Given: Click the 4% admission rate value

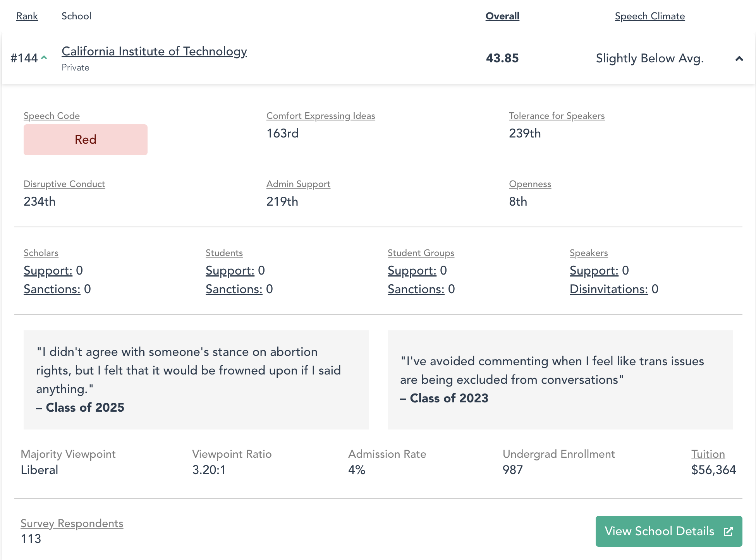Looking at the screenshot, I should pyautogui.click(x=357, y=470).
